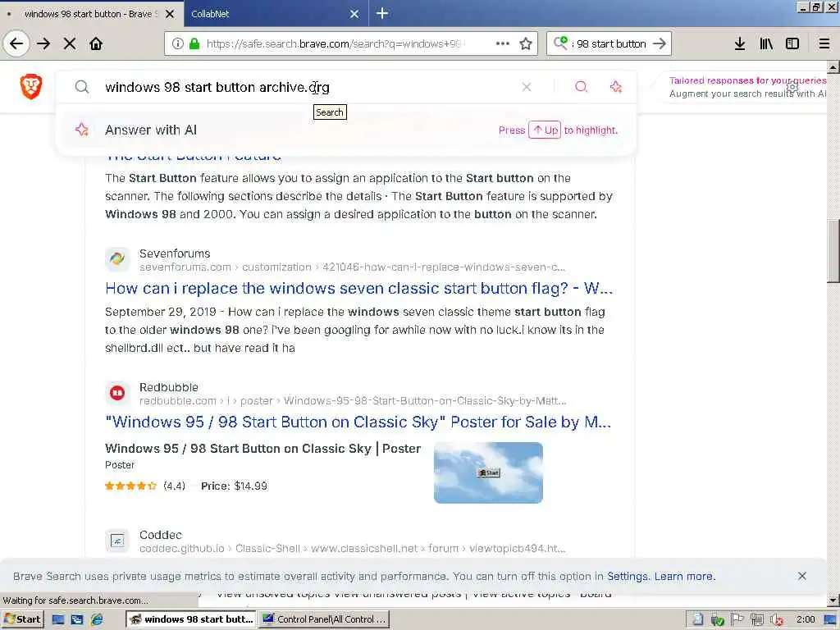
Task: Open Settings link in metrics notice
Action: tap(628, 577)
